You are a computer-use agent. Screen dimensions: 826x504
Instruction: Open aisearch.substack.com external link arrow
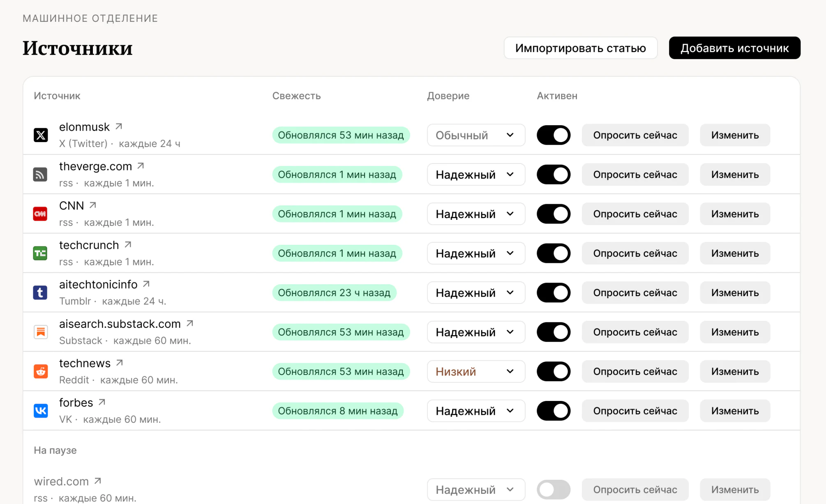[189, 323]
